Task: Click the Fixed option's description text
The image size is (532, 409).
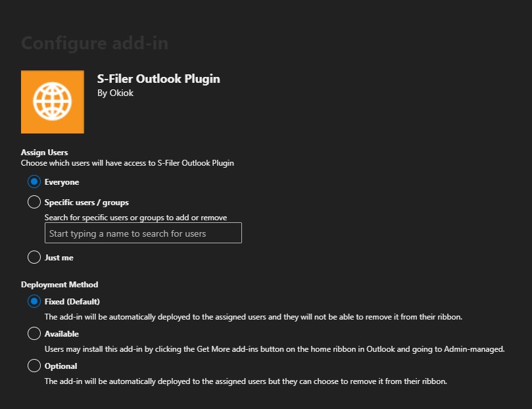Action: 253,317
